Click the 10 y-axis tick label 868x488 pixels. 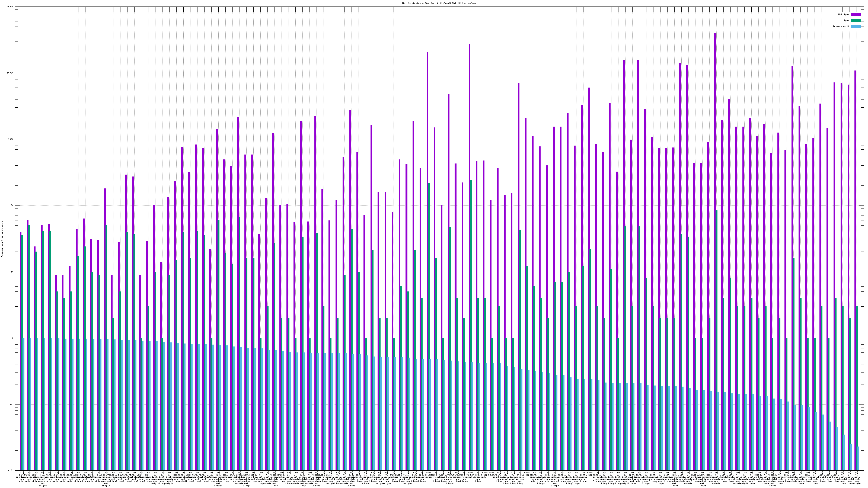tap(12, 272)
